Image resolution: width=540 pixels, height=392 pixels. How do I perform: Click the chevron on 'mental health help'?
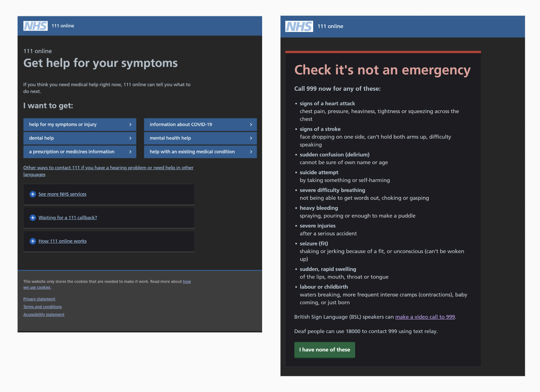tap(251, 138)
